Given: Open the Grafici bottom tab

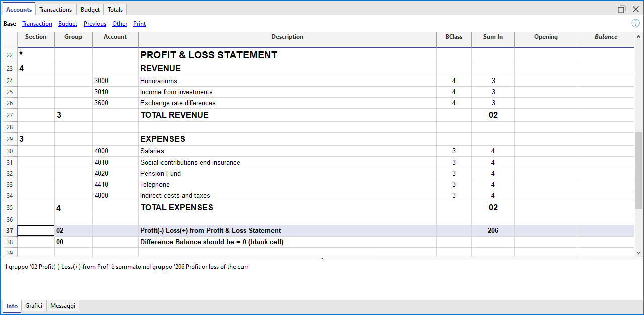Looking at the screenshot, I should tap(34, 306).
